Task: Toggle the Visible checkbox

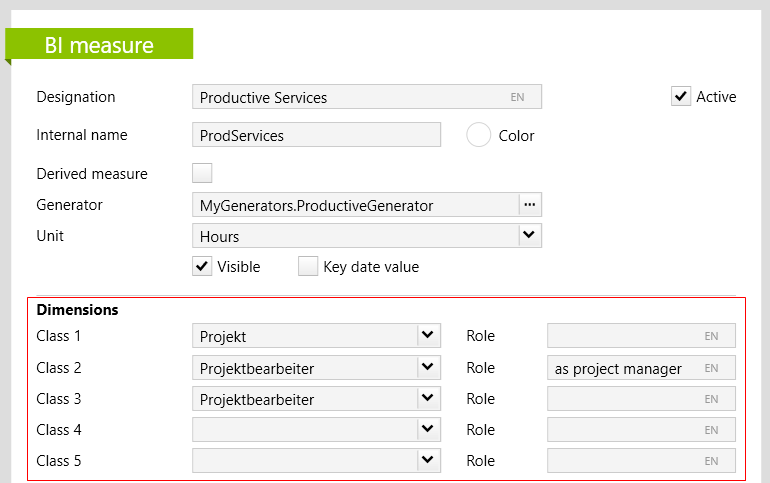Action: pyautogui.click(x=202, y=266)
